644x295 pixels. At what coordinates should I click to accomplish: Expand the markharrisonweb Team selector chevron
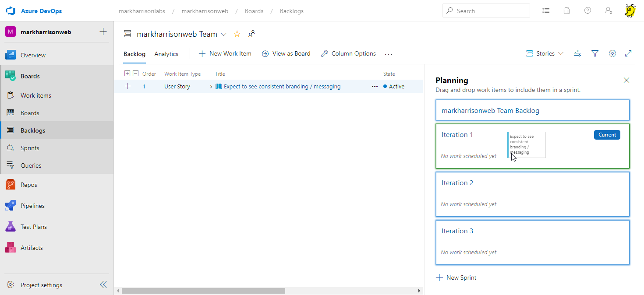click(223, 34)
